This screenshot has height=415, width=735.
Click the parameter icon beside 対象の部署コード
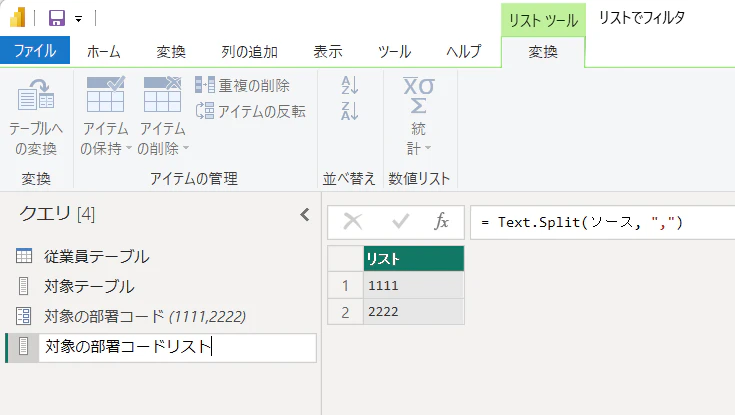[x=23, y=316]
